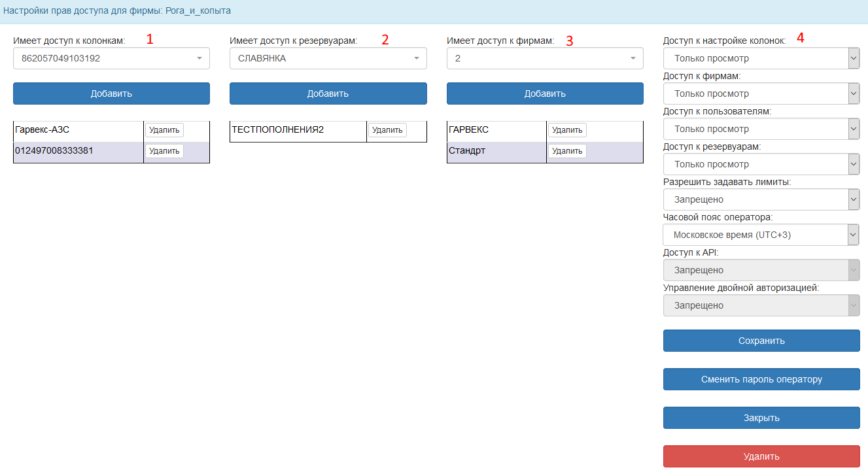Click Добавить under reservoirs access
The height and width of the screenshot is (474, 868).
(328, 93)
